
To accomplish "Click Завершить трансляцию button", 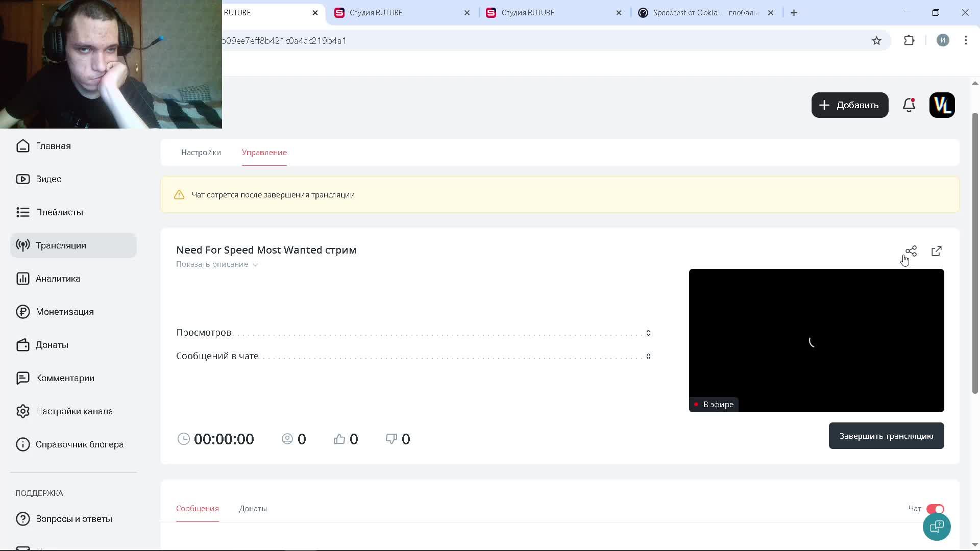I will [886, 436].
